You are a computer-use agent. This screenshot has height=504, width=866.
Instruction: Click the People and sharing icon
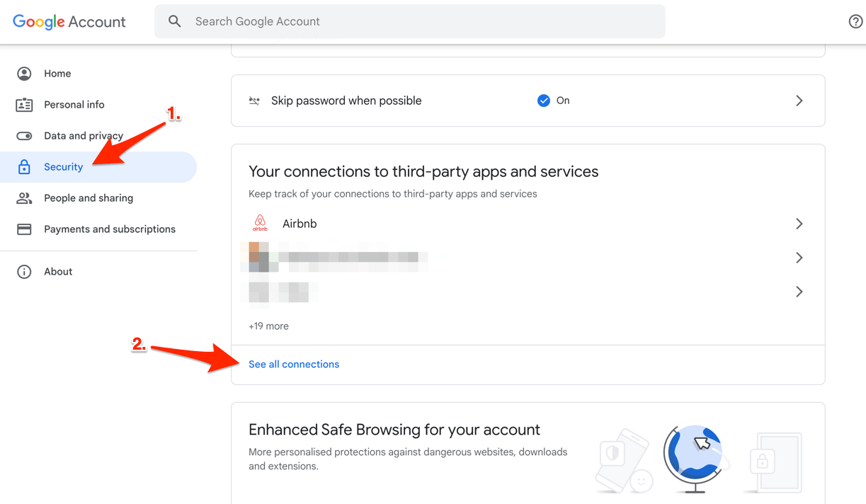coord(24,197)
